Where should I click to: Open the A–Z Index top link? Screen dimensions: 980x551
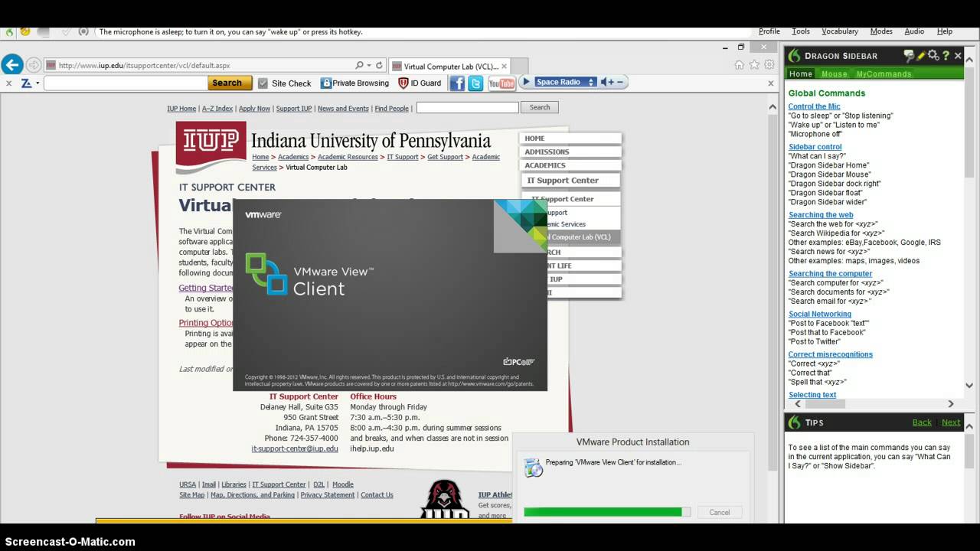(217, 109)
